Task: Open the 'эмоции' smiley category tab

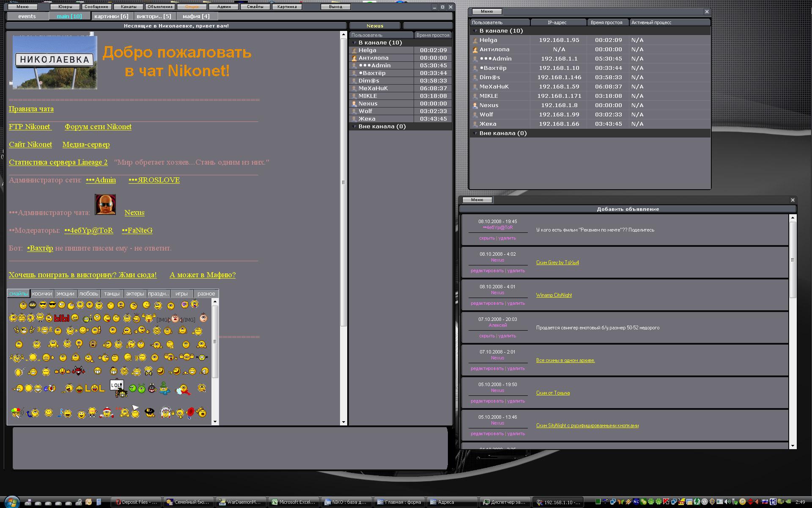Action: click(x=65, y=293)
